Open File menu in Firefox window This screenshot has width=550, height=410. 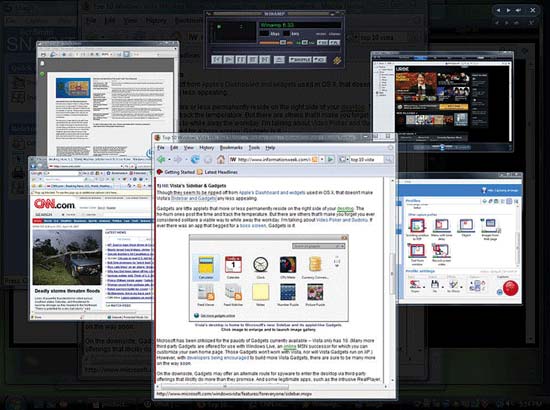tap(161, 148)
